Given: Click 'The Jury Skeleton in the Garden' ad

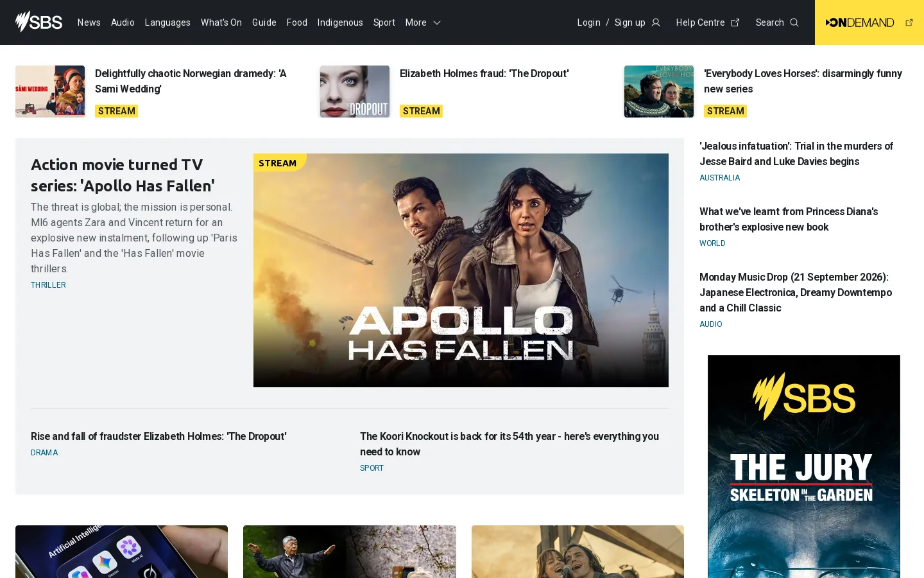Looking at the screenshot, I should tap(804, 466).
